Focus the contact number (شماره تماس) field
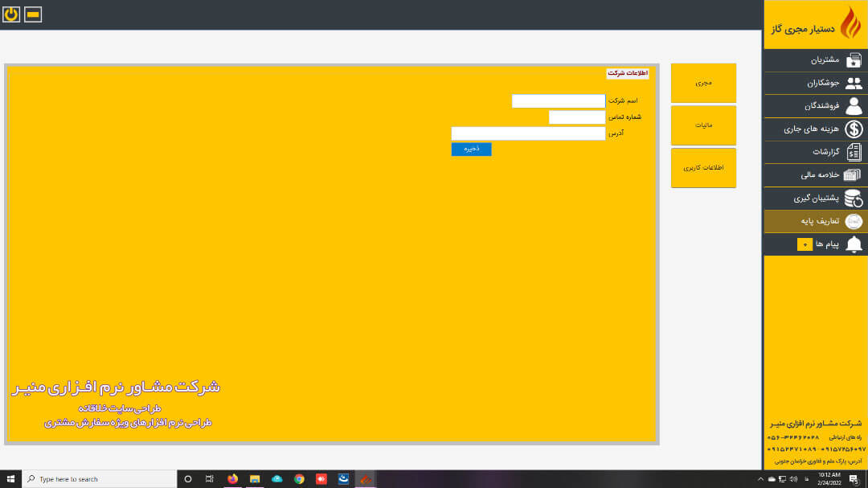The height and width of the screenshot is (488, 868). coord(576,117)
